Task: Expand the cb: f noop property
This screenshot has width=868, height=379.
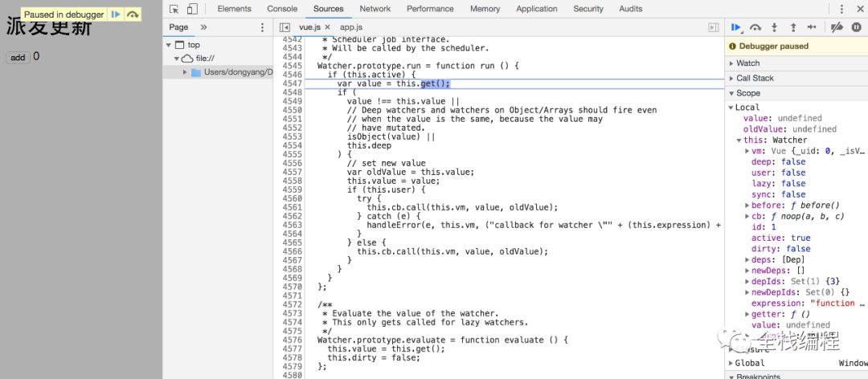Action: click(747, 216)
